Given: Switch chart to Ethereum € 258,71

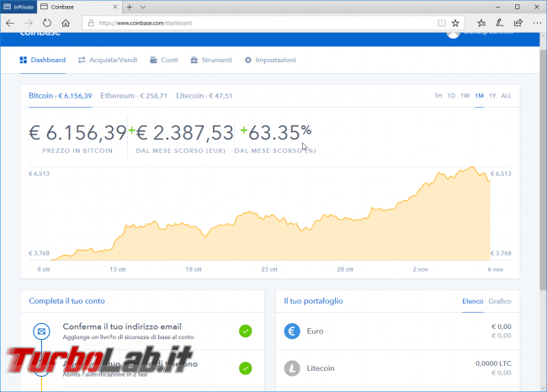Looking at the screenshot, I should click(134, 96).
